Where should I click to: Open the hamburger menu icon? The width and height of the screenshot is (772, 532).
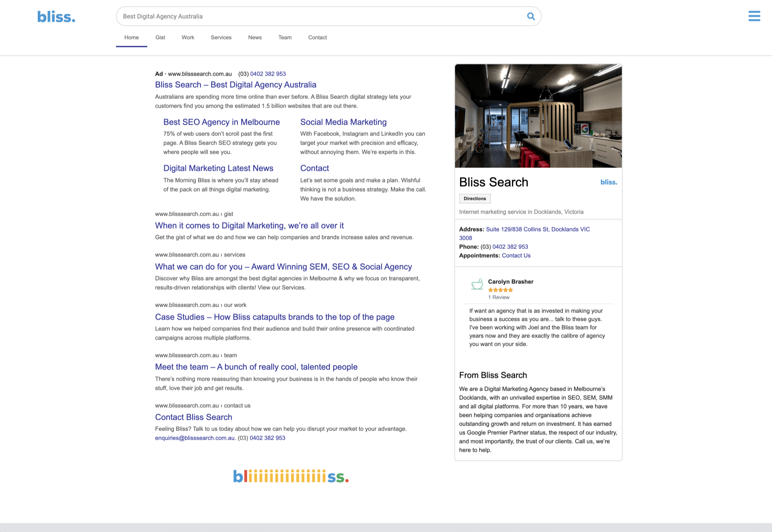click(x=754, y=16)
